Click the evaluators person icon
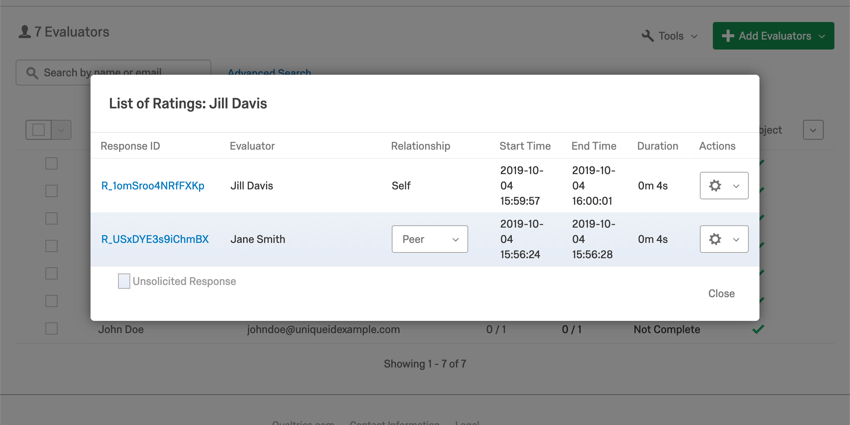 (x=25, y=32)
